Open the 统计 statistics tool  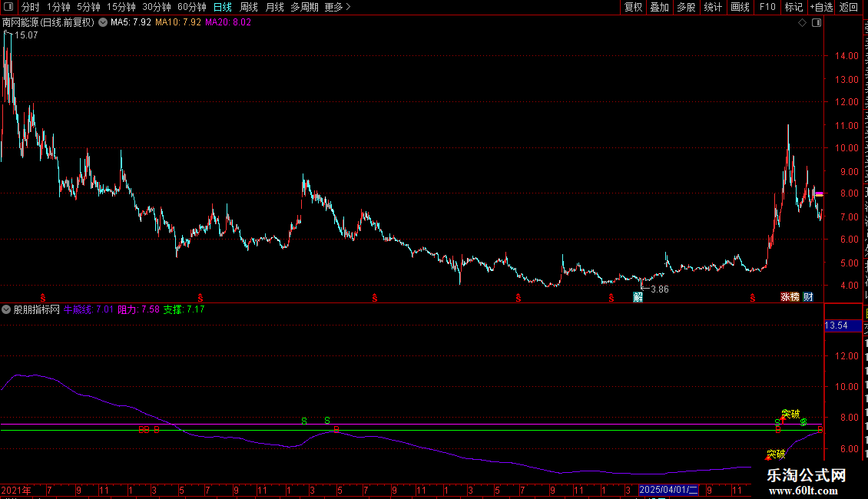(x=712, y=7)
